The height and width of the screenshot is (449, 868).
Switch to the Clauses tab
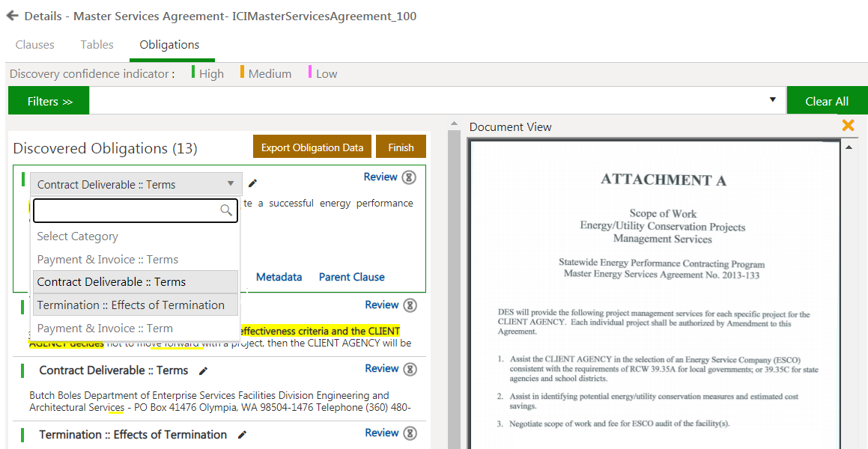pos(35,45)
